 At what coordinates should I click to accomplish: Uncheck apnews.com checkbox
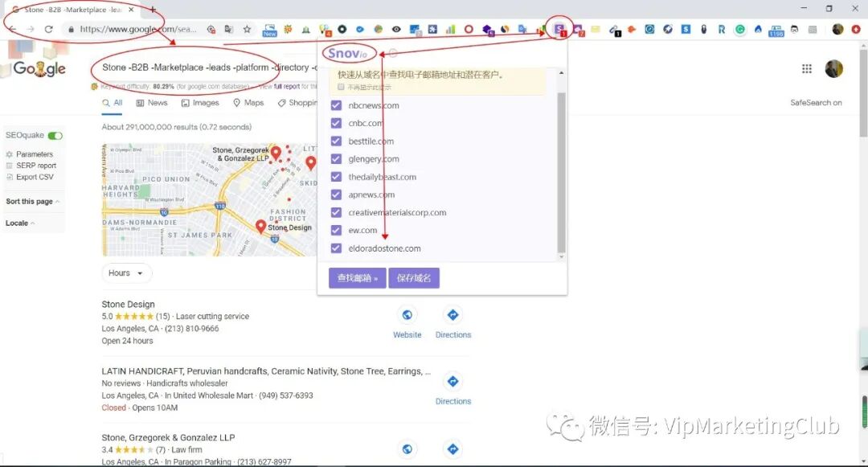[336, 195]
